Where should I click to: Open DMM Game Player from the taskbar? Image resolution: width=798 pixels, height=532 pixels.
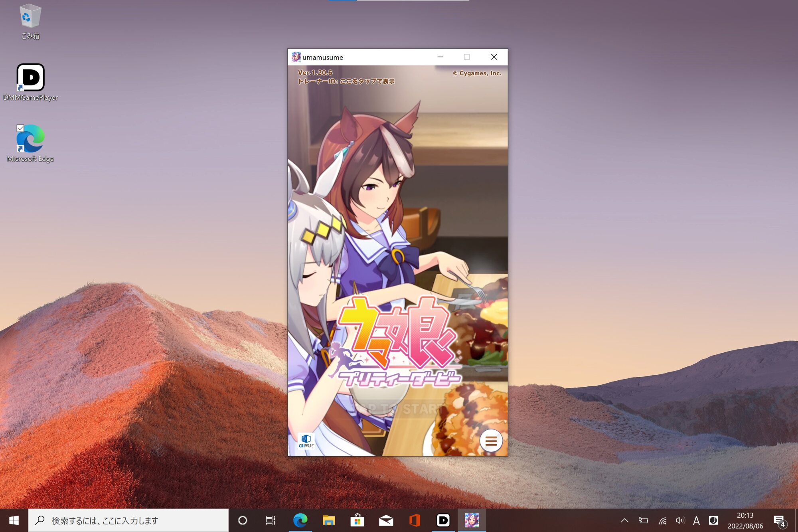pos(443,520)
